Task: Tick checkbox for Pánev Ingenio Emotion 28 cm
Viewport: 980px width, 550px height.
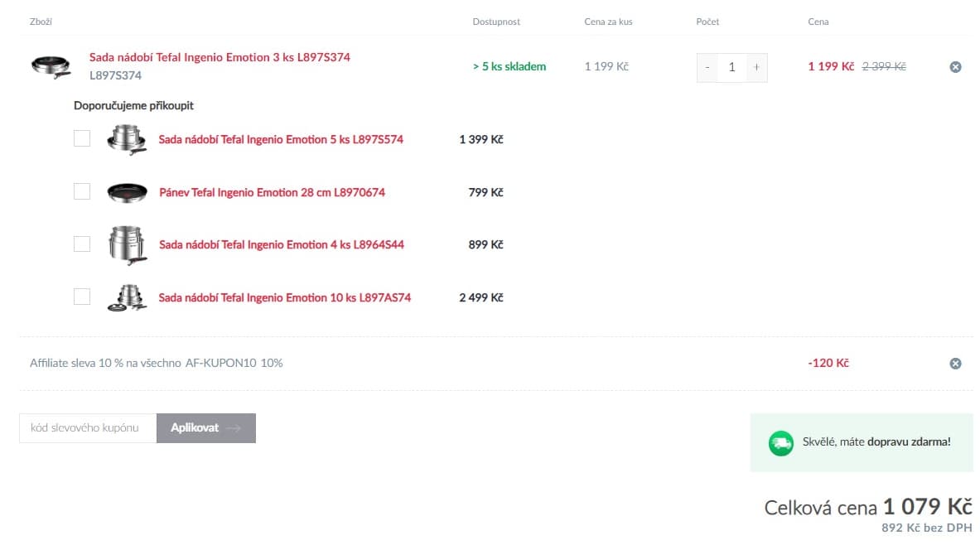Action: 82,191
